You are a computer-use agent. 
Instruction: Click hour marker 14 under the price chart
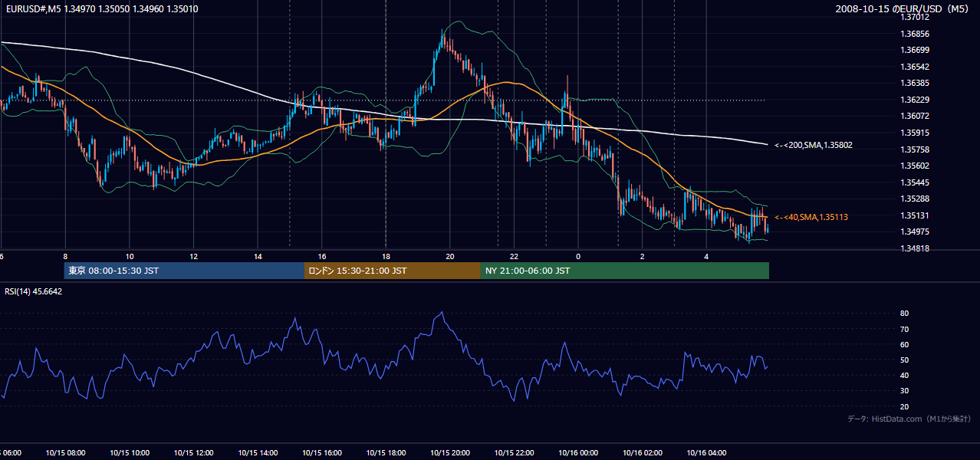pos(258,257)
